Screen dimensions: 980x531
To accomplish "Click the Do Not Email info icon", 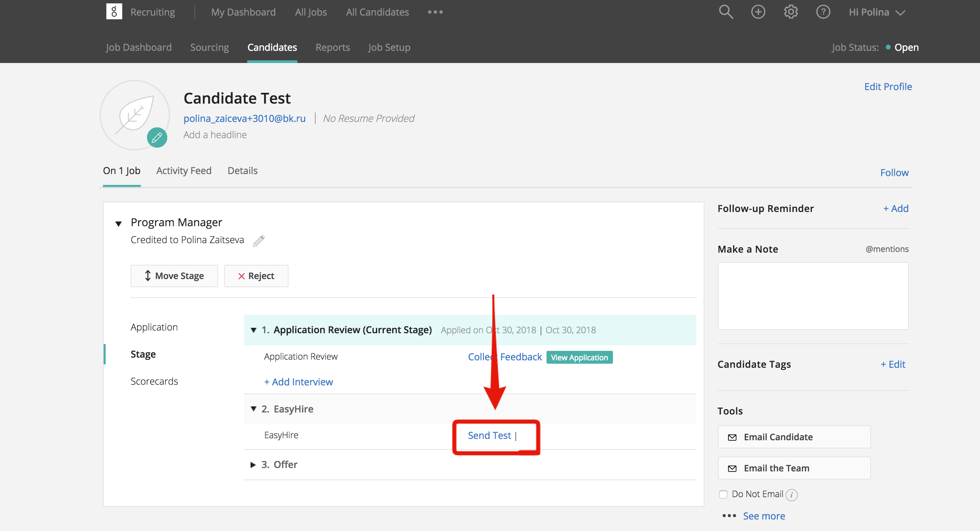I will [791, 494].
